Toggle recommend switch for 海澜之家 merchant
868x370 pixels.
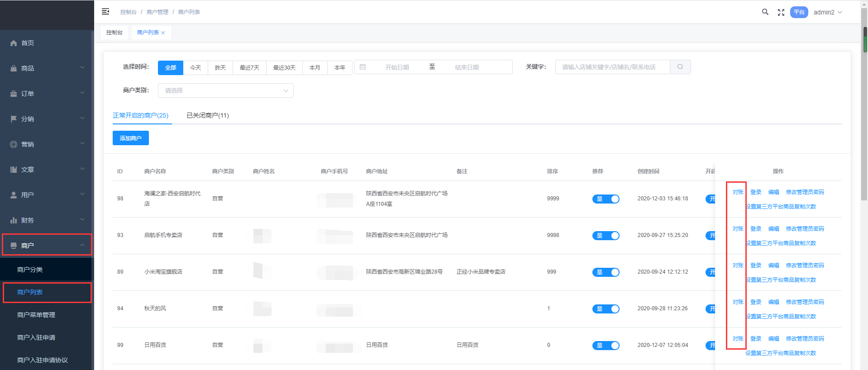tap(606, 199)
